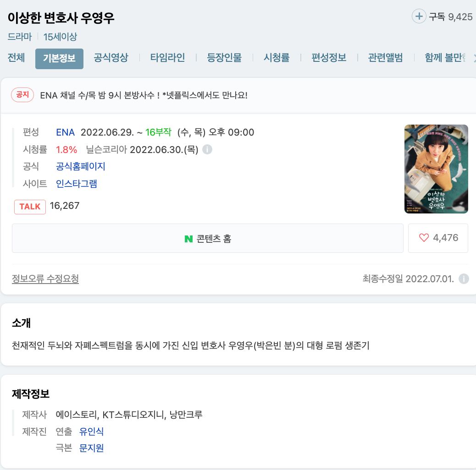Open the 편성정보 tab
The width and height of the screenshot is (476, 470).
(329, 58)
